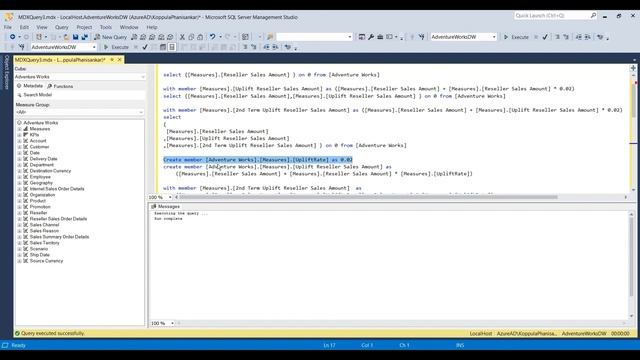
Task: Click the Parse checkmark in top toolbar row
Action: point(545,37)
